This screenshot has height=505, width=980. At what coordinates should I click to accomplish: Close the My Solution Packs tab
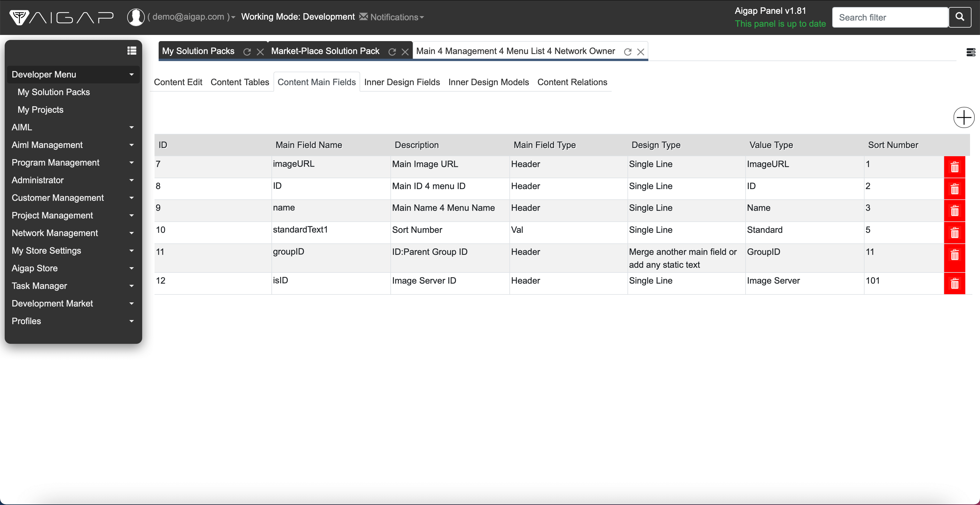click(x=260, y=52)
